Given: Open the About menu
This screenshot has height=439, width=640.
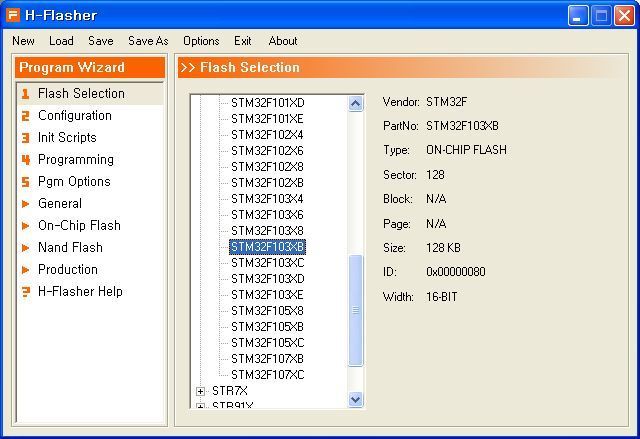Looking at the screenshot, I should pyautogui.click(x=283, y=41).
